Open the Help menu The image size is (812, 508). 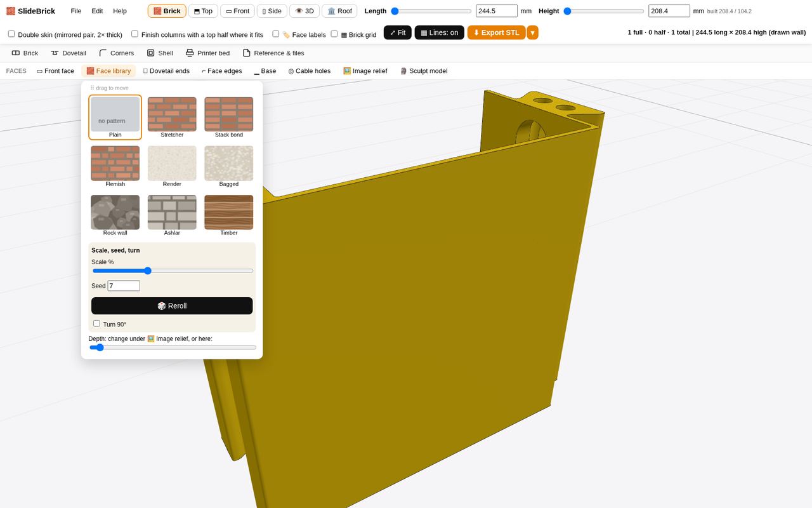coord(120,11)
